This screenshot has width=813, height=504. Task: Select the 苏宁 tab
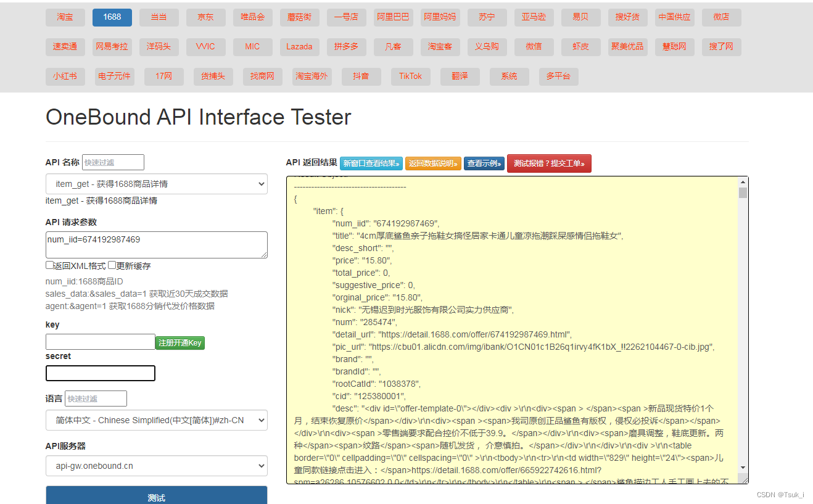coord(487,17)
